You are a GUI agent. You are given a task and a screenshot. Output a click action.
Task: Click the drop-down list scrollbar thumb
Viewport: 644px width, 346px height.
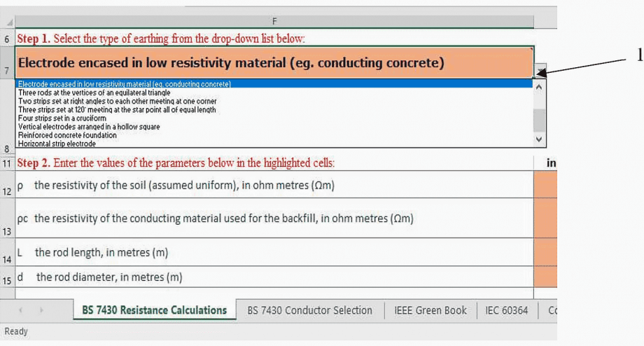pyautogui.click(x=539, y=120)
